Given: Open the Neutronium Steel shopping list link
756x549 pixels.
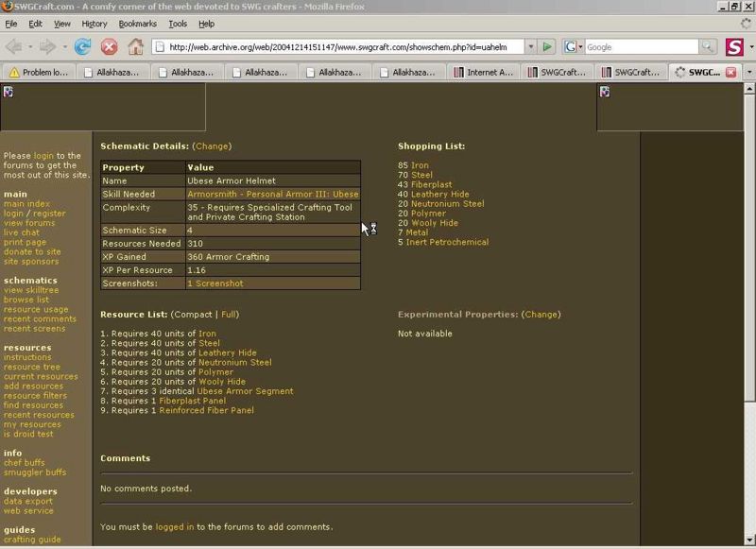Looking at the screenshot, I should click(447, 203).
